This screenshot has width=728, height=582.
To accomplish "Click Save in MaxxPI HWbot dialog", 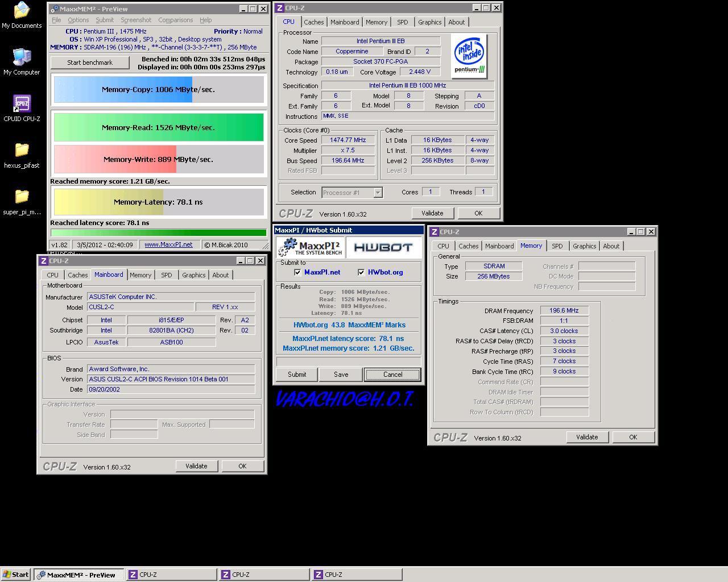I will point(341,375).
